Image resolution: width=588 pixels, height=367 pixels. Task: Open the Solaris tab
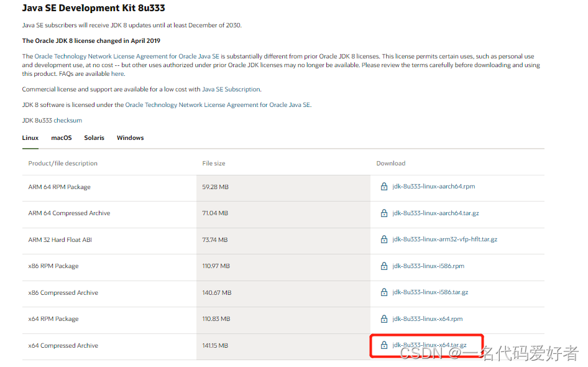(94, 137)
